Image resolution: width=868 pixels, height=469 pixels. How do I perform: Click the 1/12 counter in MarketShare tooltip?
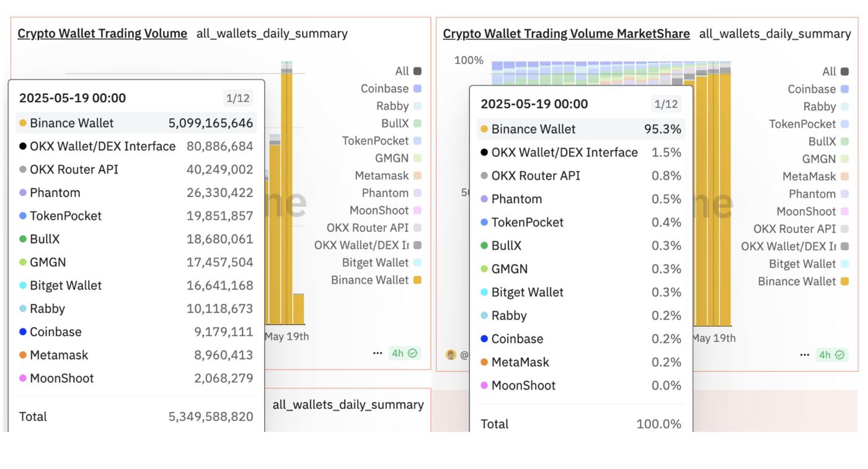[x=666, y=104]
